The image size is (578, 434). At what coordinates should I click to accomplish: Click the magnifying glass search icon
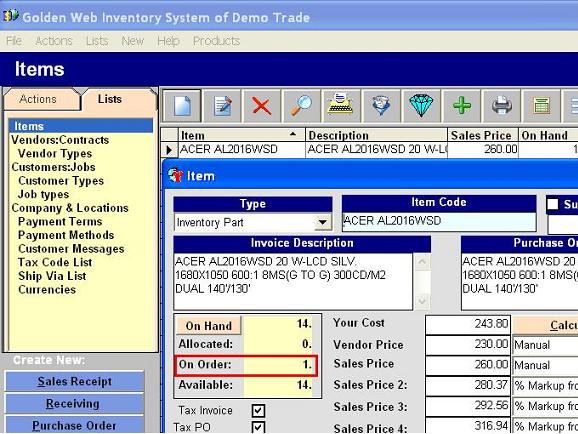(302, 105)
